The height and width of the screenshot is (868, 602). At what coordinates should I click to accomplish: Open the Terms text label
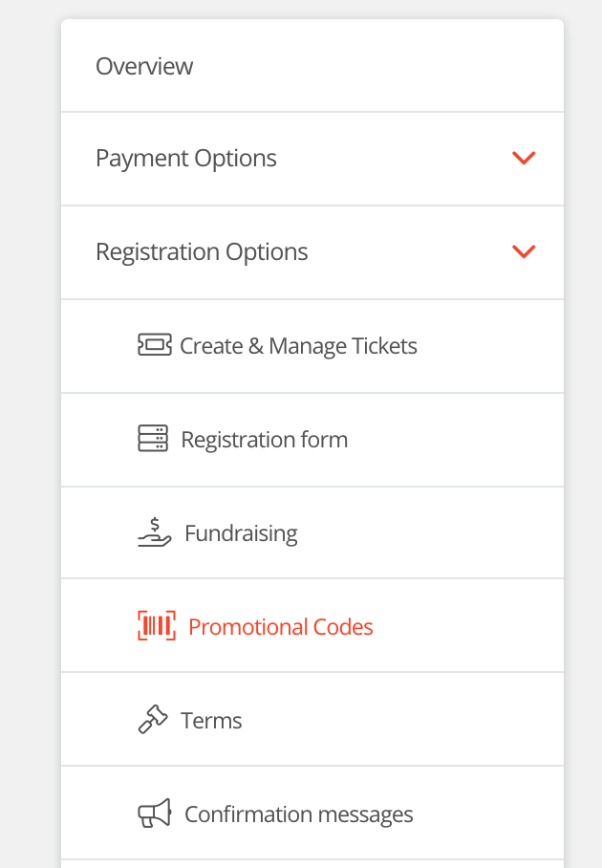tap(211, 720)
